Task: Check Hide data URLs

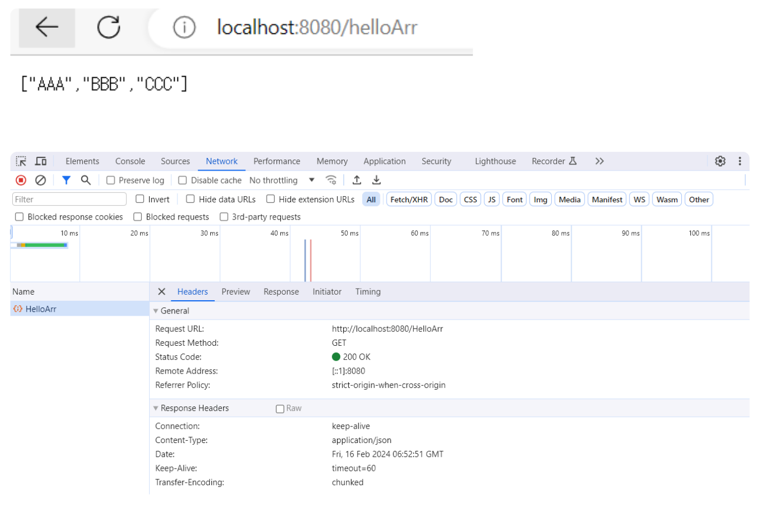Action: coord(190,199)
